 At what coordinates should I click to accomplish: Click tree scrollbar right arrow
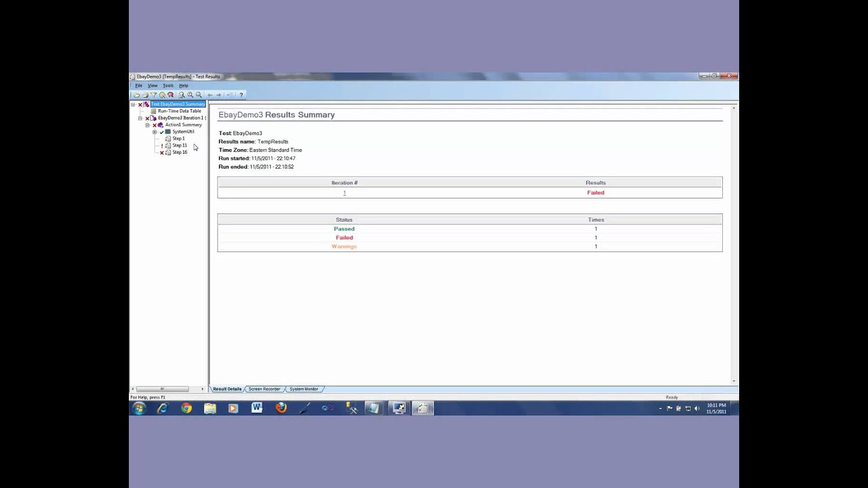(202, 389)
